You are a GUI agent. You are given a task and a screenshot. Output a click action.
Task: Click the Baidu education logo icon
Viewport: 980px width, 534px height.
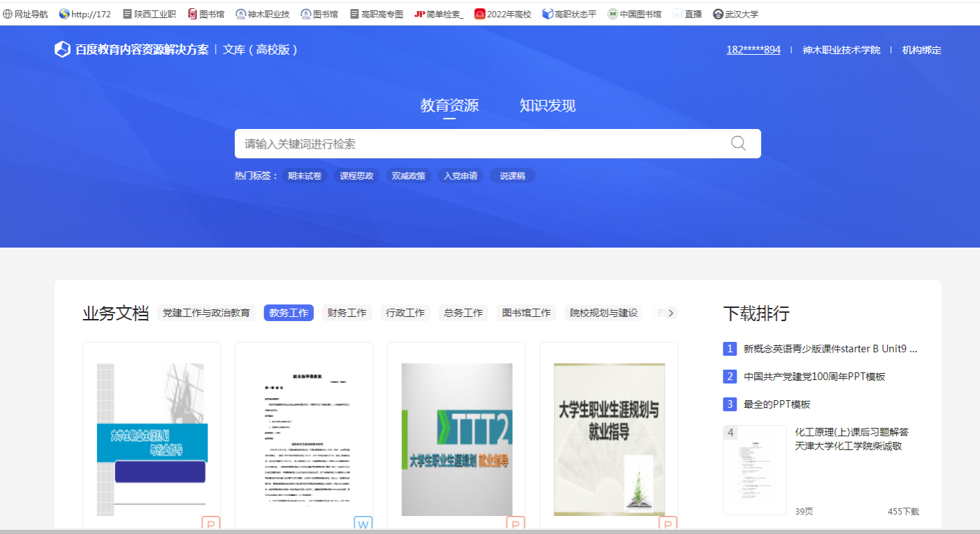click(62, 49)
